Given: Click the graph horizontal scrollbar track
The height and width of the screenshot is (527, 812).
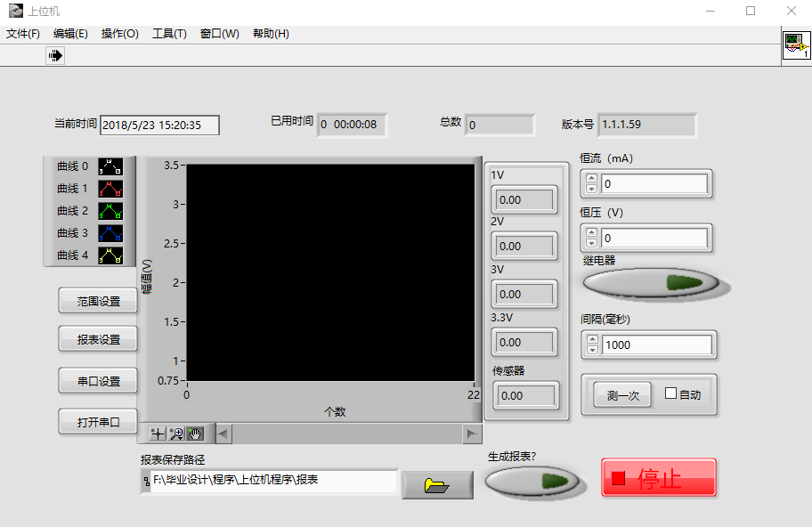Looking at the screenshot, I should tap(347, 434).
